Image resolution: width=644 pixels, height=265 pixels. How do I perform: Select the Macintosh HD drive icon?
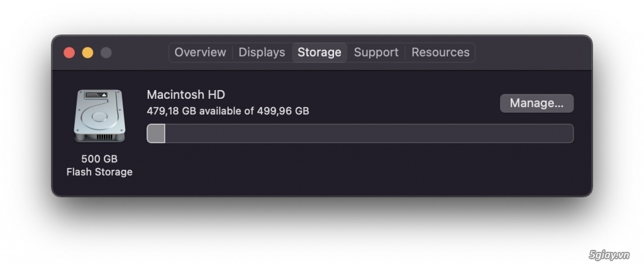[99, 116]
